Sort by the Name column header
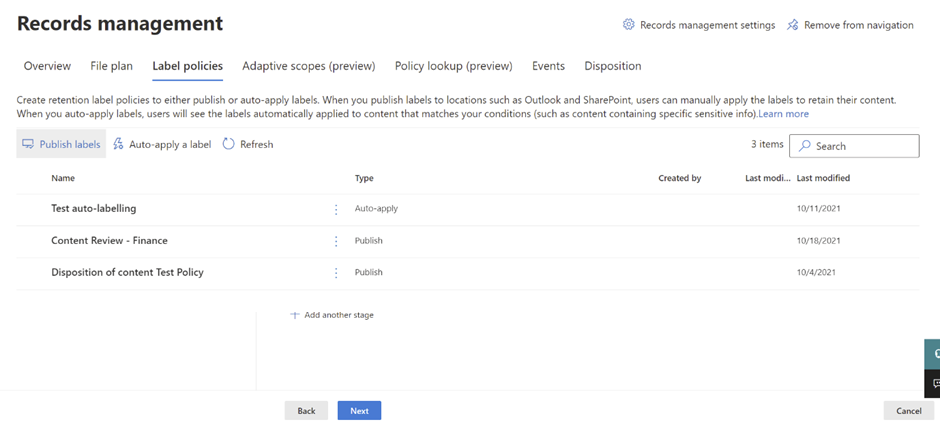Screen dimensions: 940x422 click(x=63, y=178)
